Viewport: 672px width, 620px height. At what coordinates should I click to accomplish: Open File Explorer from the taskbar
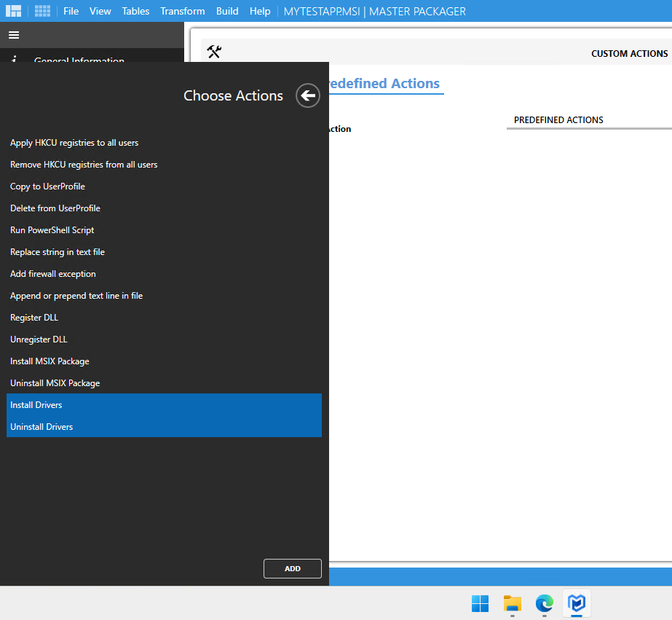512,604
